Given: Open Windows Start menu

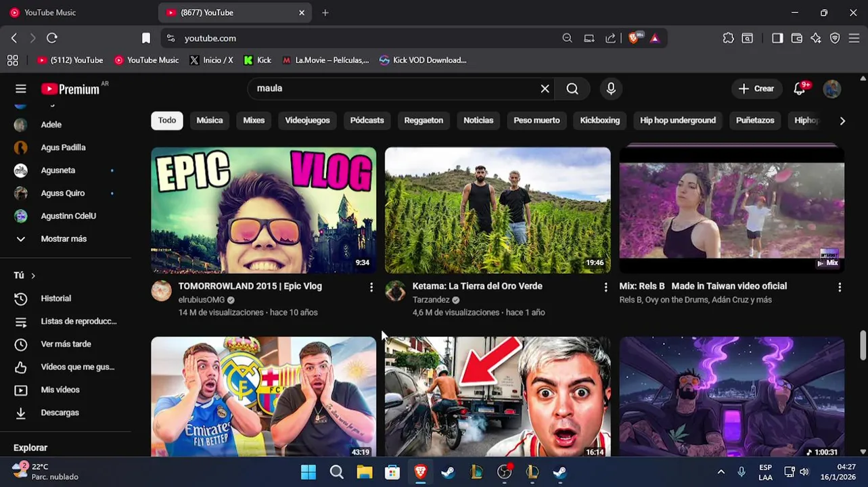Looking at the screenshot, I should click(308, 472).
